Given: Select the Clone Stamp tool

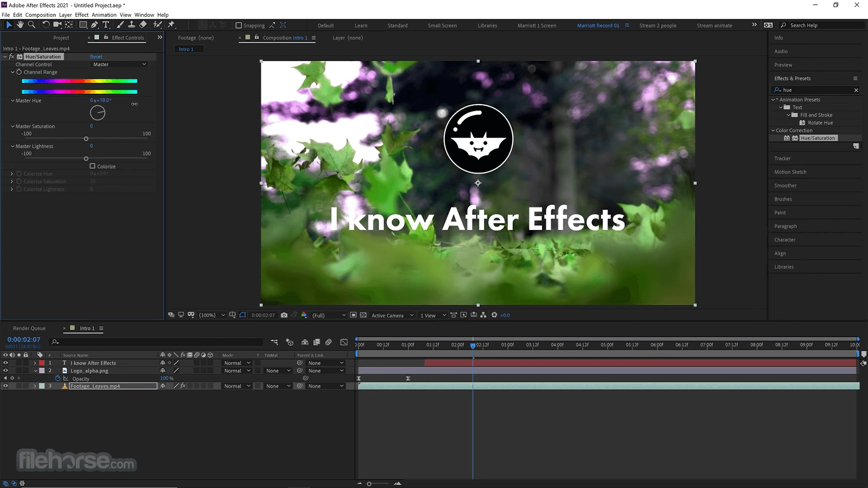Looking at the screenshot, I should pos(131,25).
